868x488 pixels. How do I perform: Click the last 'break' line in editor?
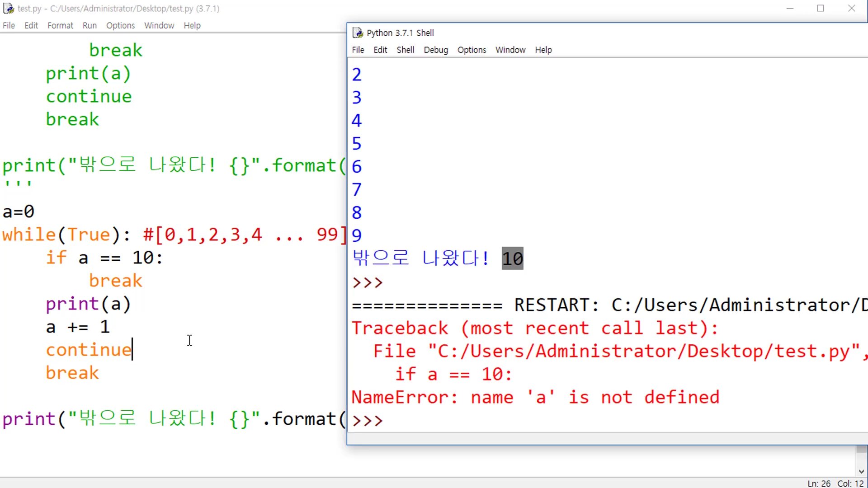pyautogui.click(x=72, y=373)
